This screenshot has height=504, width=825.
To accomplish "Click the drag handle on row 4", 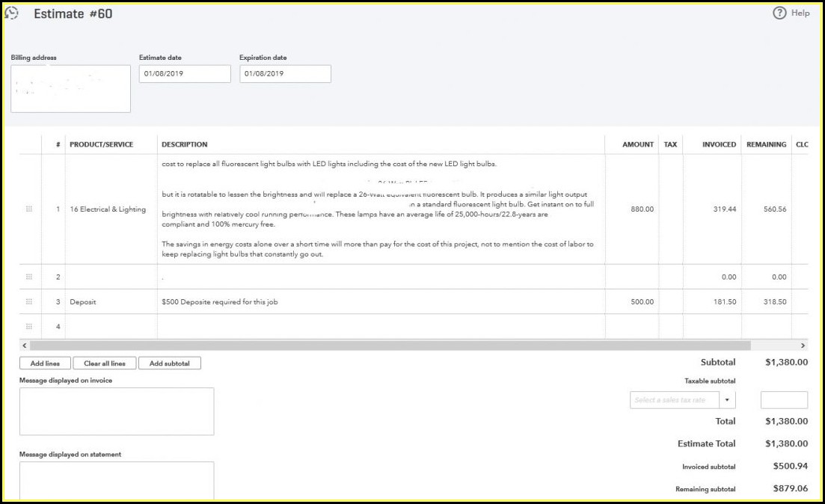I will click(29, 327).
